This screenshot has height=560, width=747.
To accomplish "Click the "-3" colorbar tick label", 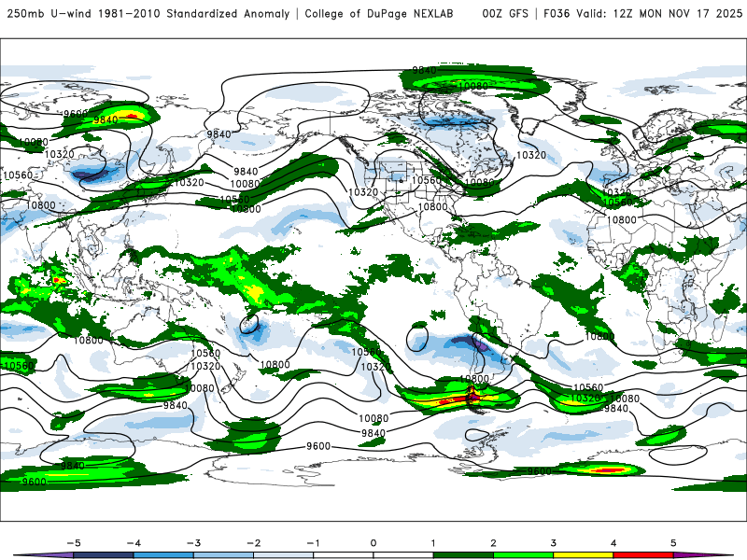I will [x=193, y=543].
